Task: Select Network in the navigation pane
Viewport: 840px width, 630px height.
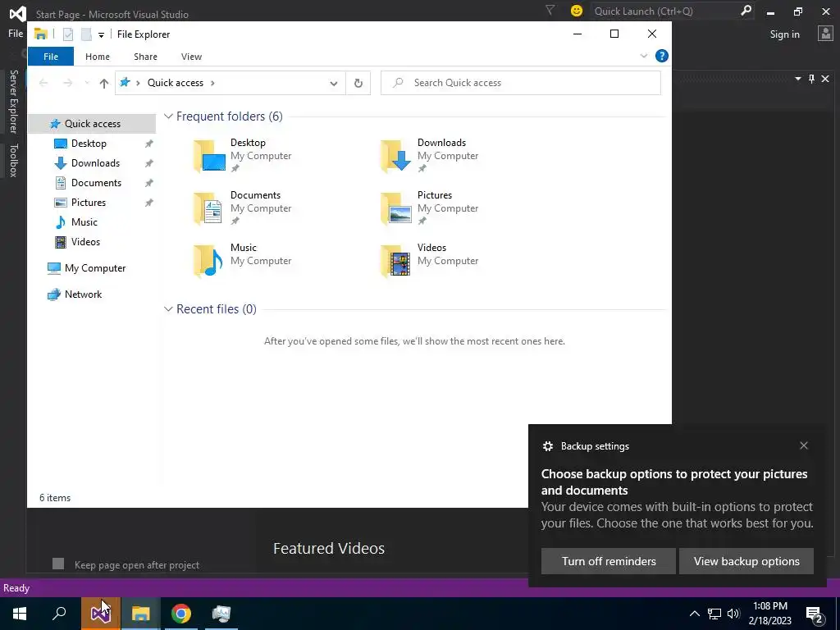Action: (83, 294)
